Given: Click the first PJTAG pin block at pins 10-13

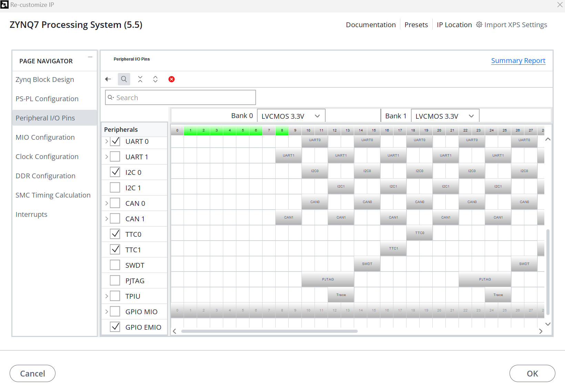Looking at the screenshot, I should 328,279.
